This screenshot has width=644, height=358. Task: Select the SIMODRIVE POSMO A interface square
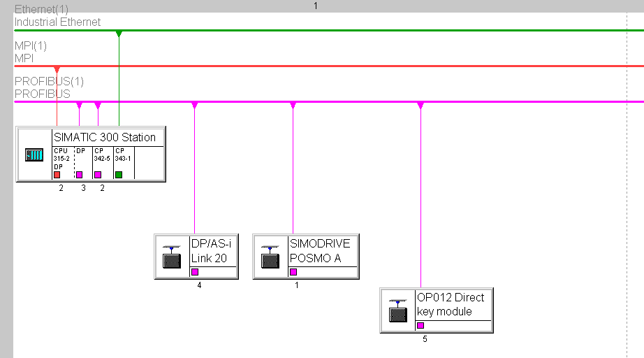[x=293, y=272]
